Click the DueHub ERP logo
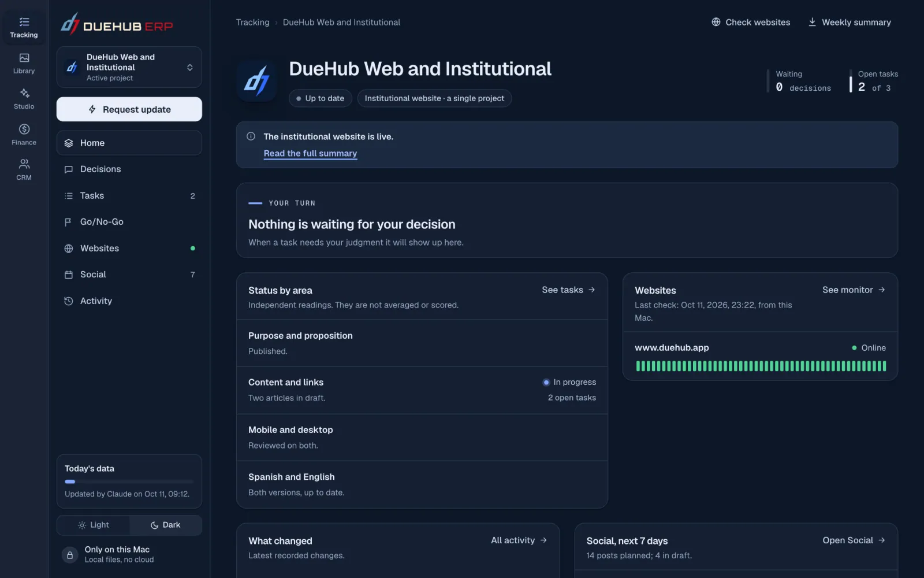 point(117,24)
